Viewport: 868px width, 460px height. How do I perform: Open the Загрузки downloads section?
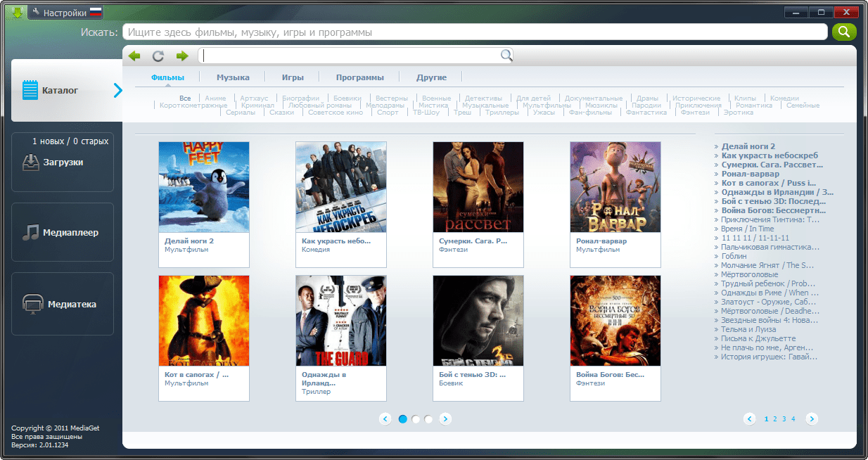[x=63, y=162]
